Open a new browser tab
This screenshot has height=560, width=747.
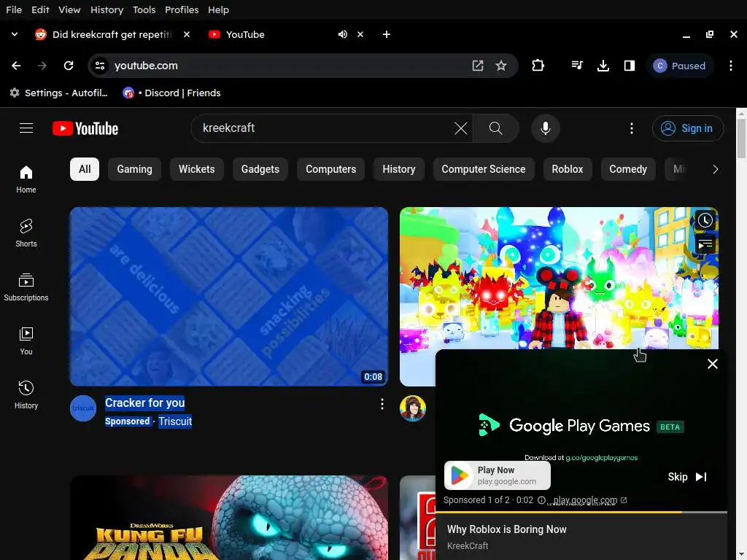pyautogui.click(x=387, y=34)
